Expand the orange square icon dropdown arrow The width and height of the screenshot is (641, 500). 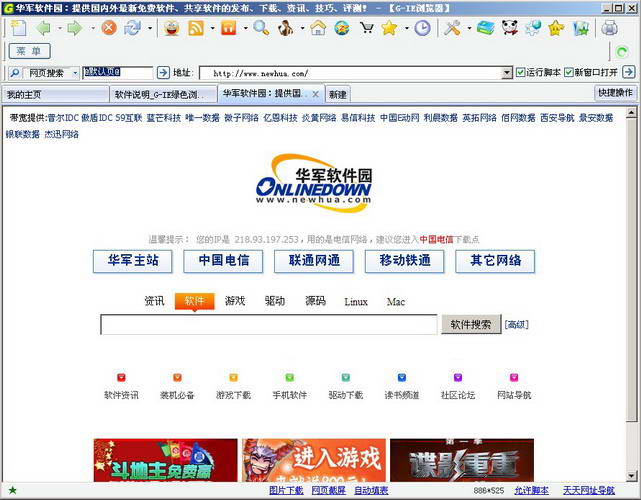(x=245, y=28)
